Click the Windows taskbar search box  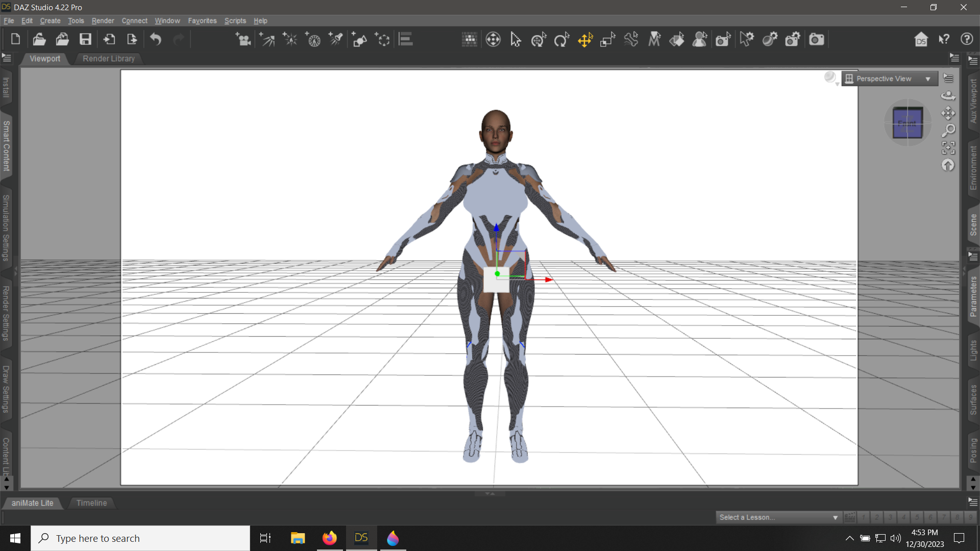140,538
